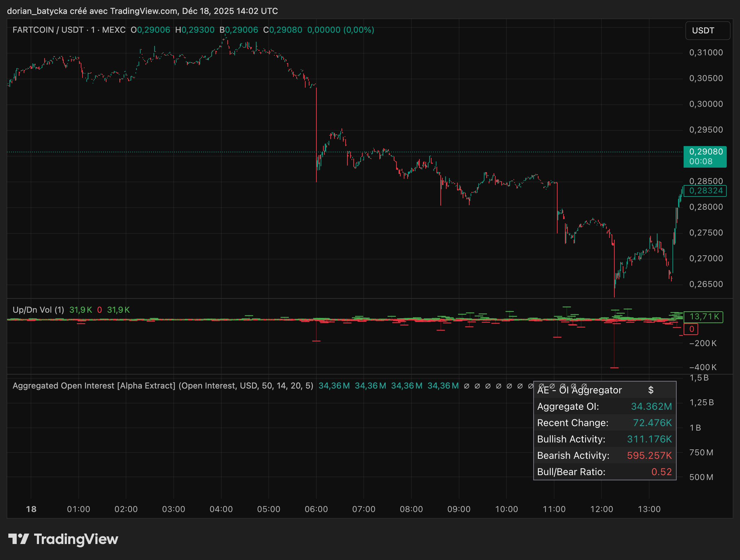Click the Up/Dn Vol (1) indicator legend
Image resolution: width=740 pixels, height=560 pixels.
[38, 310]
